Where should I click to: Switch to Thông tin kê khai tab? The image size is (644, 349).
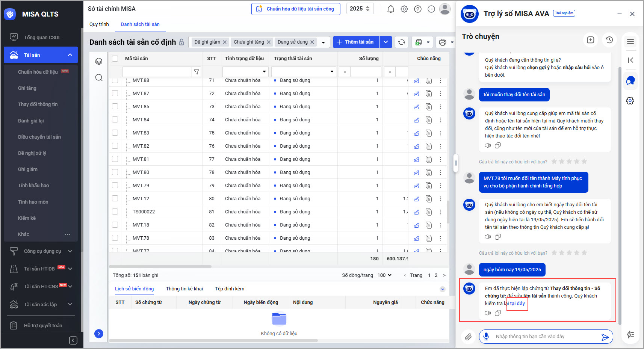(184, 289)
